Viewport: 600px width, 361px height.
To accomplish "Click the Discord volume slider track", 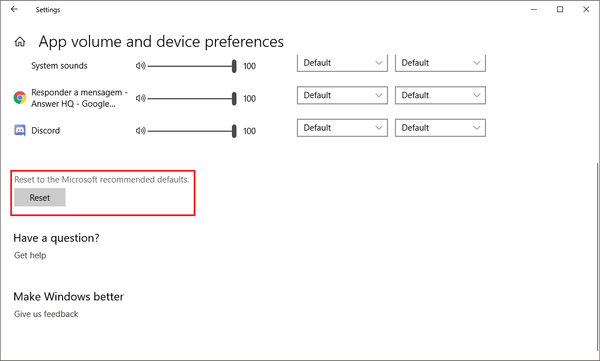I will tap(192, 131).
